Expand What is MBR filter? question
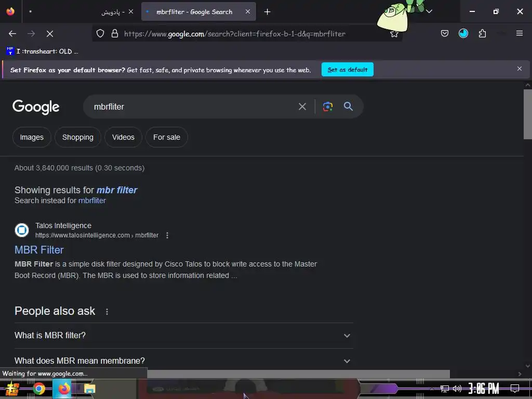532x399 pixels. pos(183,336)
